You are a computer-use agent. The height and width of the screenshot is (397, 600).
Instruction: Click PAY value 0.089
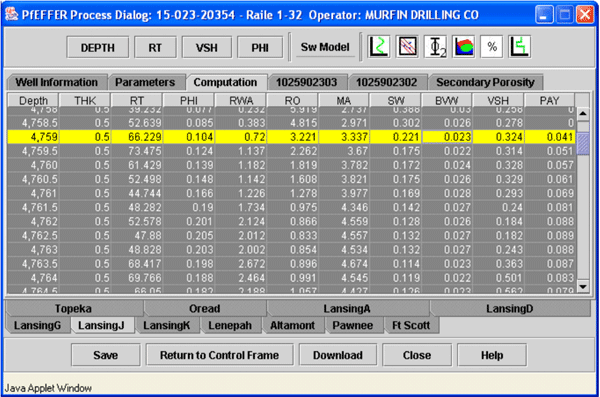[549, 235]
